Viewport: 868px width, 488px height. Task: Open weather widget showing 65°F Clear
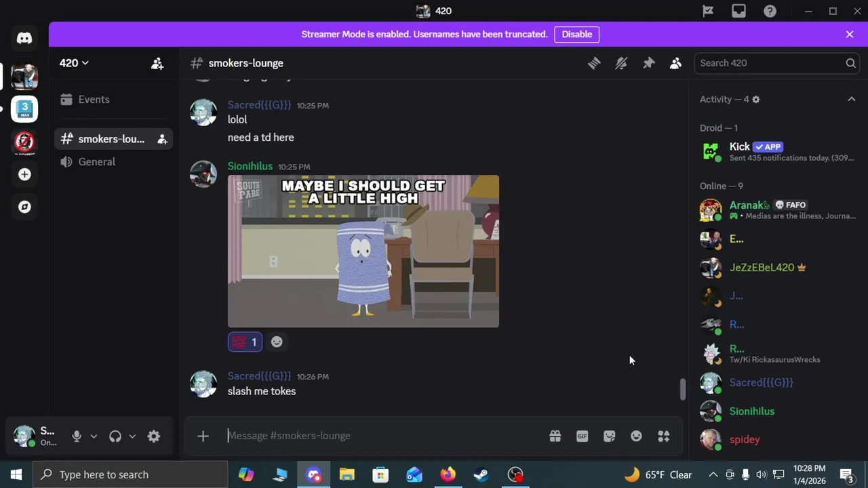click(658, 474)
